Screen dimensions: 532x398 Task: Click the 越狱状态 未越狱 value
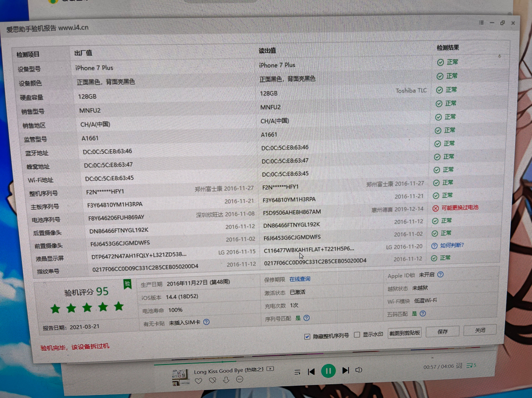pos(420,288)
